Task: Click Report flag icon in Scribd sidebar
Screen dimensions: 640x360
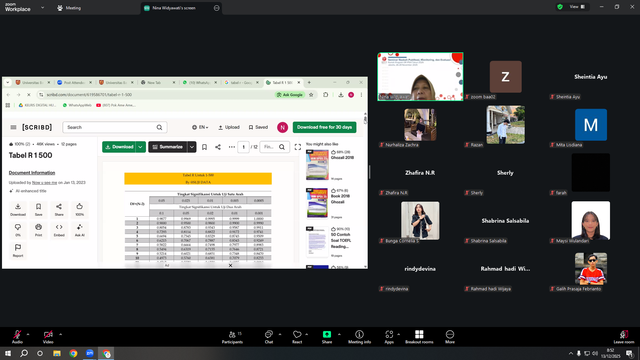Action: click(x=18, y=247)
